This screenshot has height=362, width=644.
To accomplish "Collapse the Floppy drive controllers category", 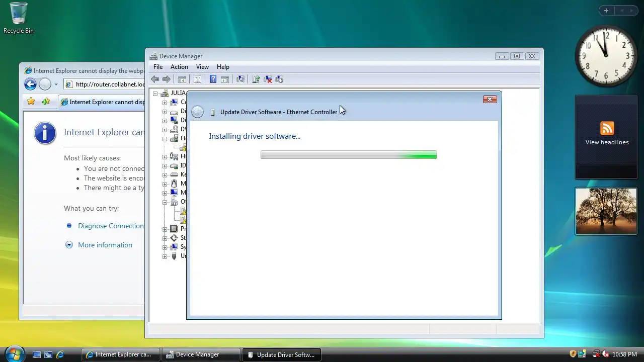I will coord(165,139).
